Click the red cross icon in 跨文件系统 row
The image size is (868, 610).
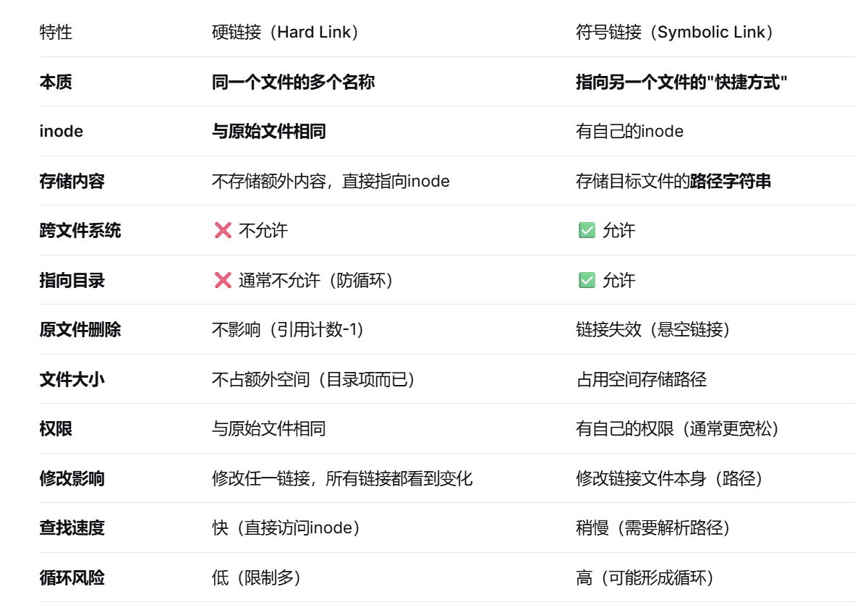[x=223, y=231]
